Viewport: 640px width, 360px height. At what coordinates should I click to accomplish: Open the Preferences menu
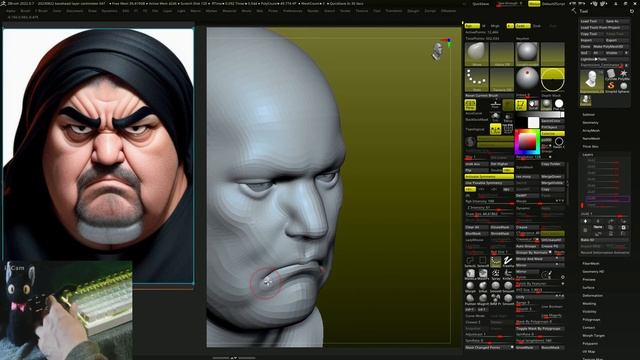293,11
